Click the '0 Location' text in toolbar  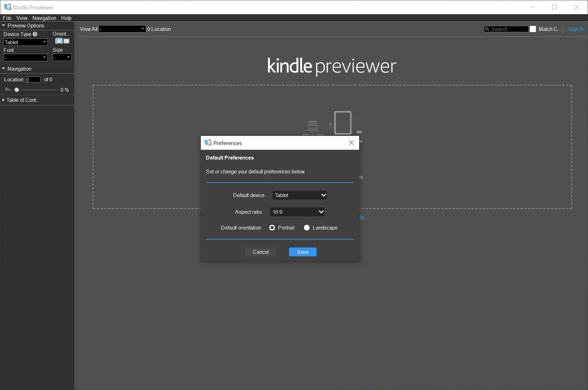[159, 29]
